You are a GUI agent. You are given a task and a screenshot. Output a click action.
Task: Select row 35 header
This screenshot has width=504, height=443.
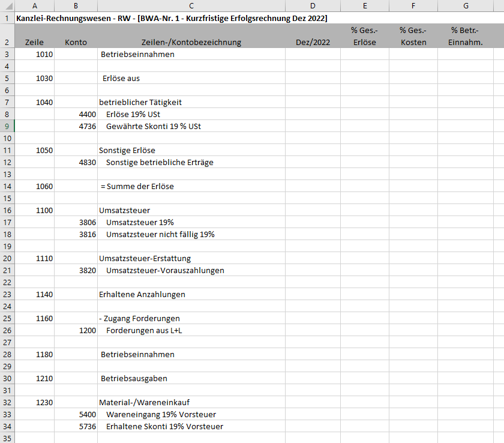7,438
